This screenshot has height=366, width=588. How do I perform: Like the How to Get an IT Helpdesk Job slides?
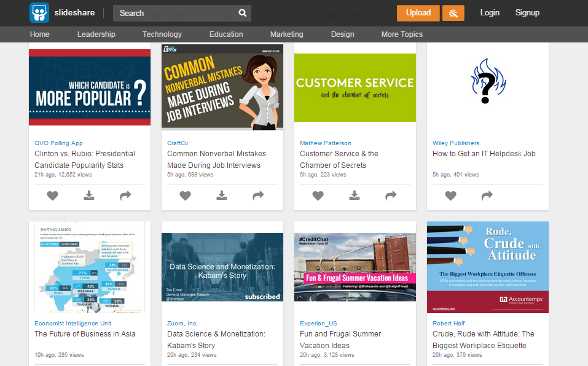tap(450, 196)
